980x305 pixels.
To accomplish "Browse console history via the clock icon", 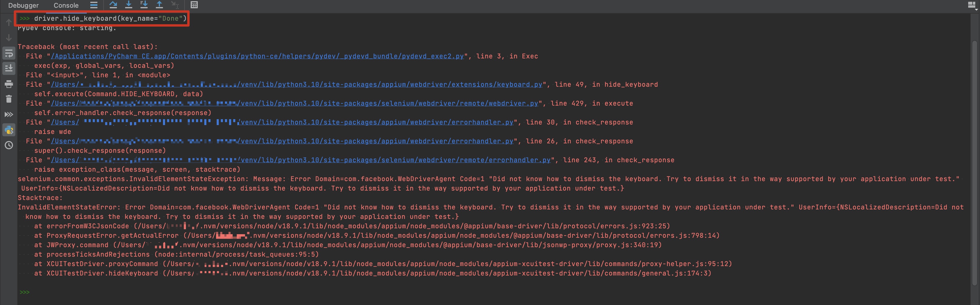I will click(x=9, y=145).
